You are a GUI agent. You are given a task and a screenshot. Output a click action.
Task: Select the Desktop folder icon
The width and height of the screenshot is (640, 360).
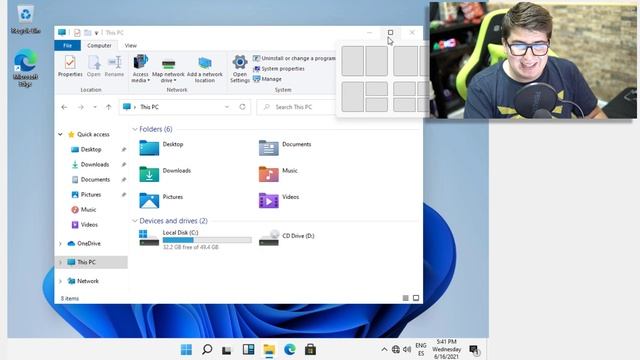(149, 147)
